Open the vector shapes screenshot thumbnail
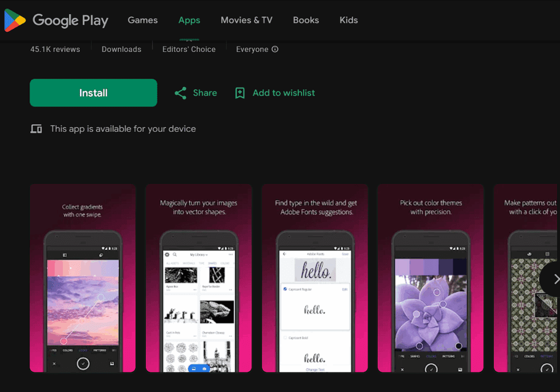This screenshot has height=392, width=560. click(199, 278)
